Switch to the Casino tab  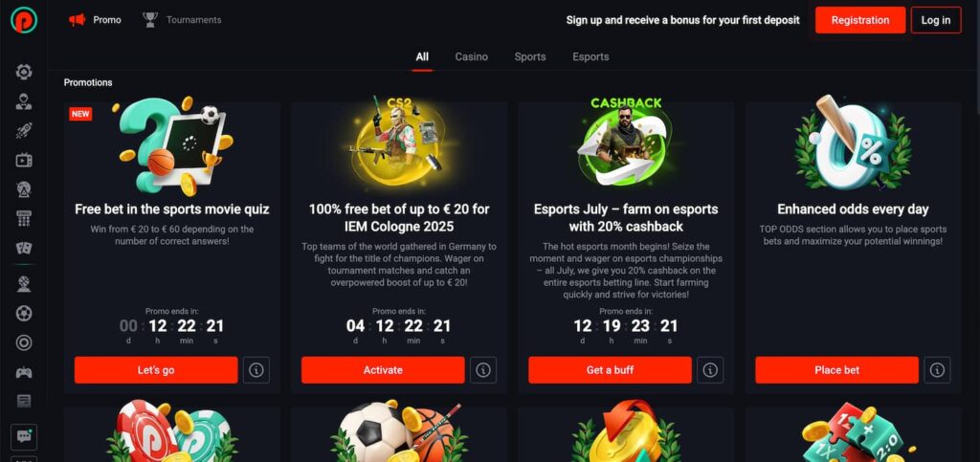click(471, 56)
